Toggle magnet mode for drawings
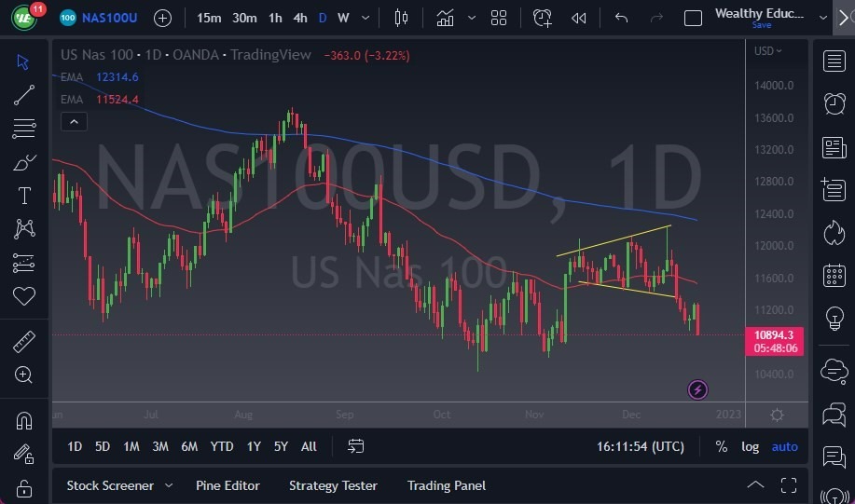 tap(24, 421)
